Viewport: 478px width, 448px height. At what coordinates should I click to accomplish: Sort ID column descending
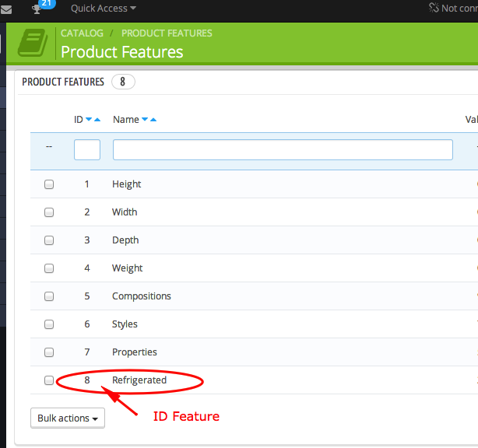click(89, 120)
